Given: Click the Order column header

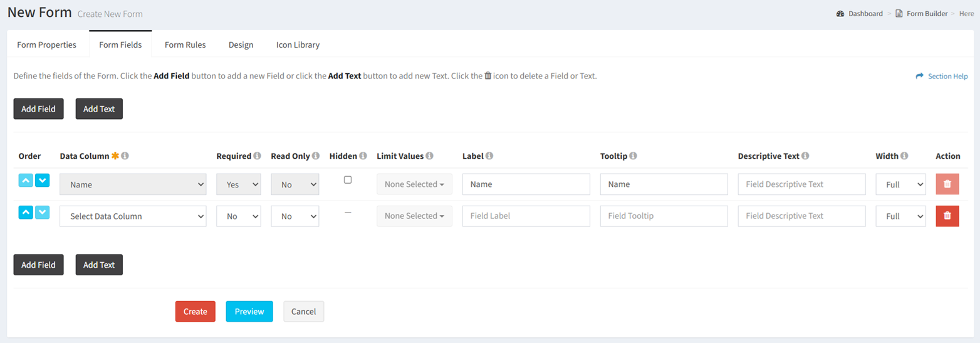Looking at the screenshot, I should point(29,156).
